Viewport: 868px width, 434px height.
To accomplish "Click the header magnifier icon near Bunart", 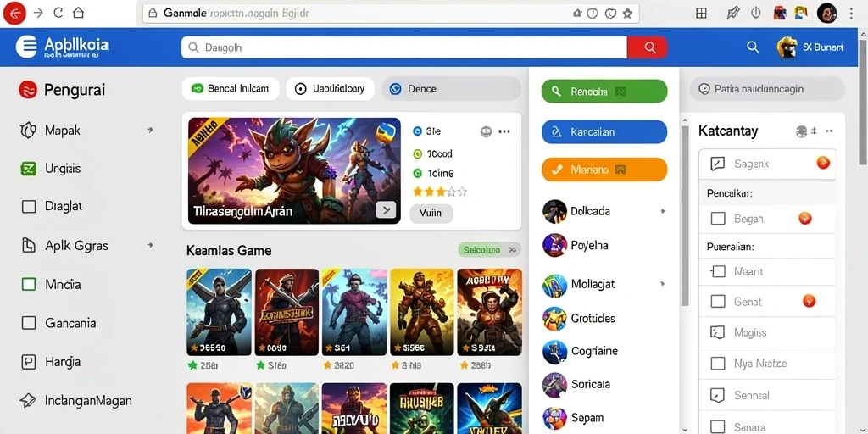I will [753, 47].
